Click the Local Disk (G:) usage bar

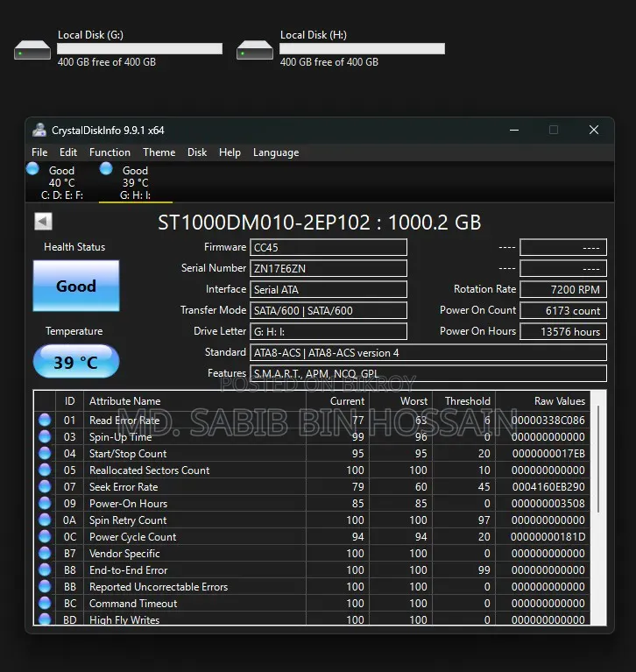coord(139,48)
